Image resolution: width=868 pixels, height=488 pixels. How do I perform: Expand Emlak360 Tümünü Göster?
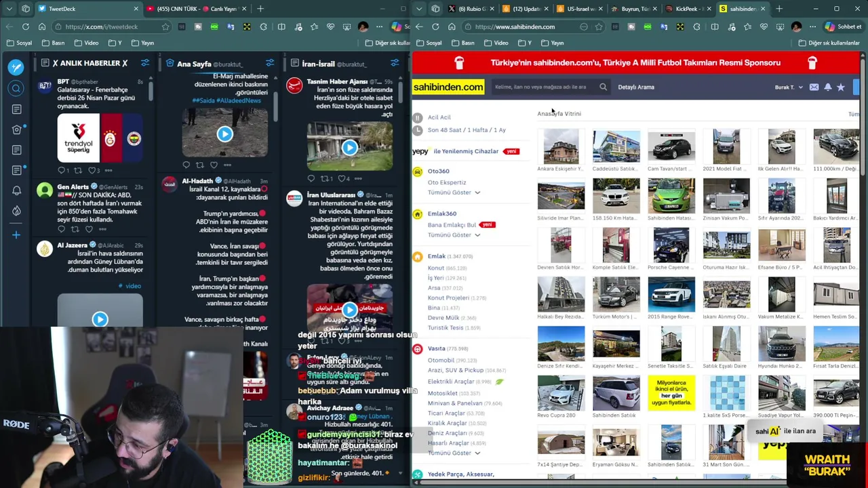click(x=454, y=235)
